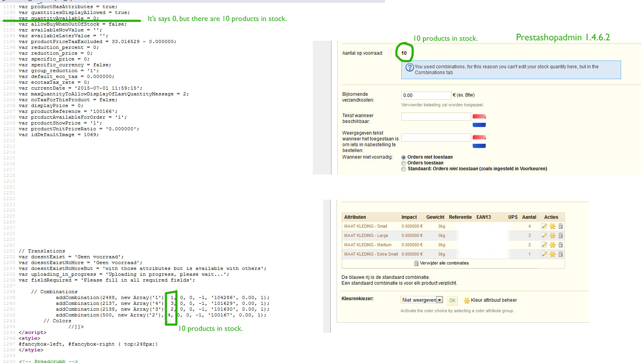
Task: Click the Aantal column header
Action: click(529, 217)
